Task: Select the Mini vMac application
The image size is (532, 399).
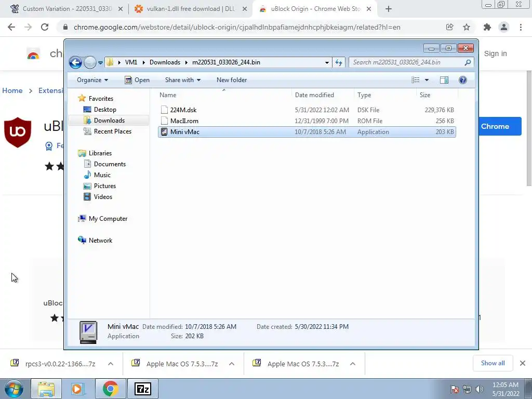Action: tap(307, 132)
